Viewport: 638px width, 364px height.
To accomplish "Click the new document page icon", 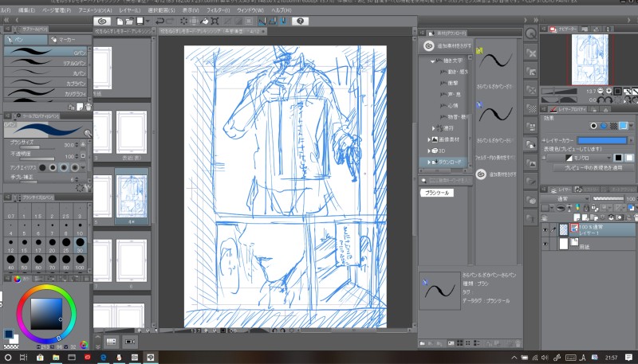I will pos(119,21).
